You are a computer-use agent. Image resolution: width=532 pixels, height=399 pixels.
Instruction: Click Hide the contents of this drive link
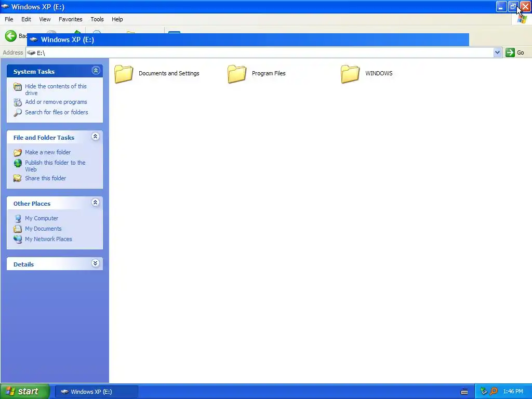[x=56, y=89]
